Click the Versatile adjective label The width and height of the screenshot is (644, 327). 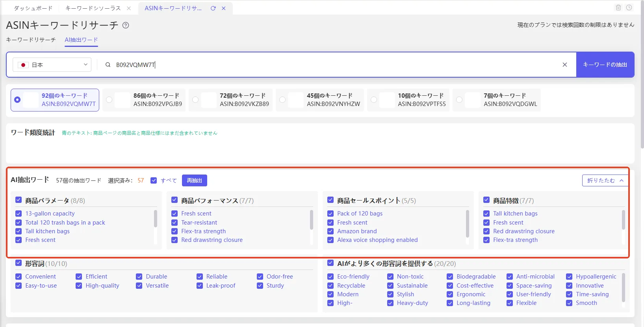[157, 286]
